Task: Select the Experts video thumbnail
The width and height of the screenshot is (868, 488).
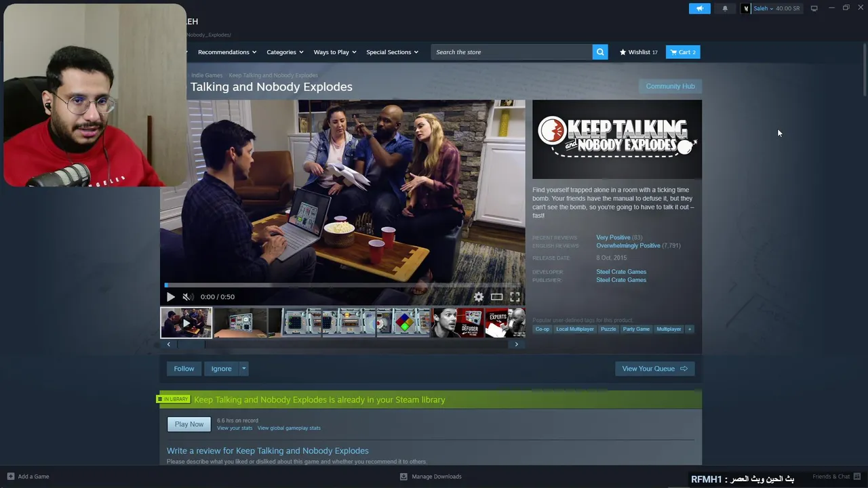Action: click(505, 323)
